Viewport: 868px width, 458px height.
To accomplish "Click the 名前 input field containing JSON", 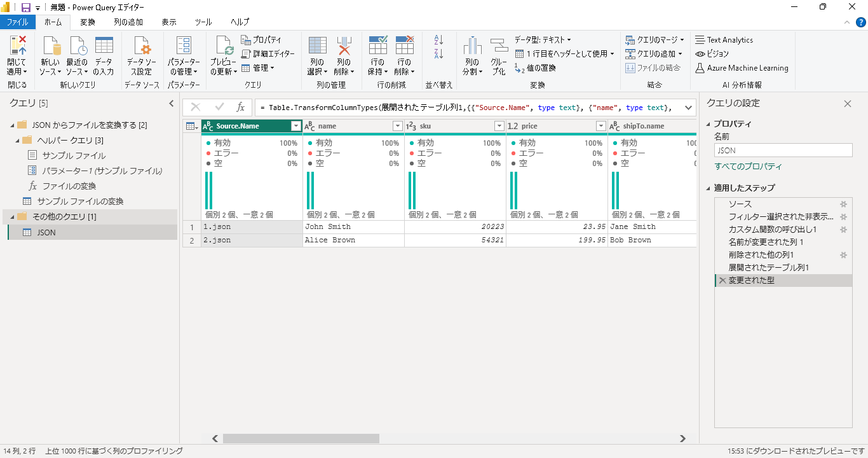I will point(783,151).
